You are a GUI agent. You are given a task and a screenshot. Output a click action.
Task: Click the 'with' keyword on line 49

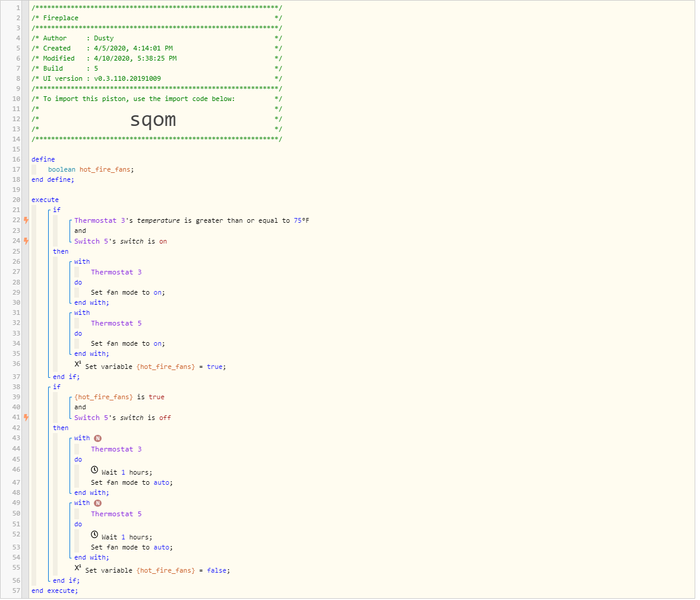[82, 503]
